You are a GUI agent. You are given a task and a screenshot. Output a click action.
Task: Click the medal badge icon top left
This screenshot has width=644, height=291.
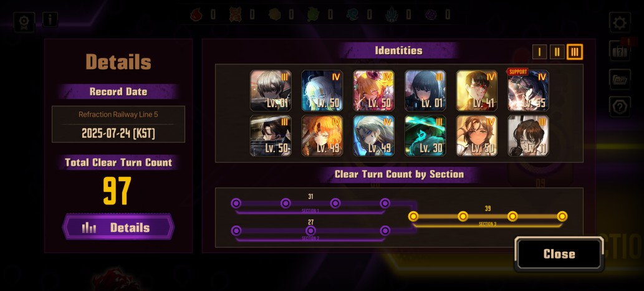coord(24,22)
